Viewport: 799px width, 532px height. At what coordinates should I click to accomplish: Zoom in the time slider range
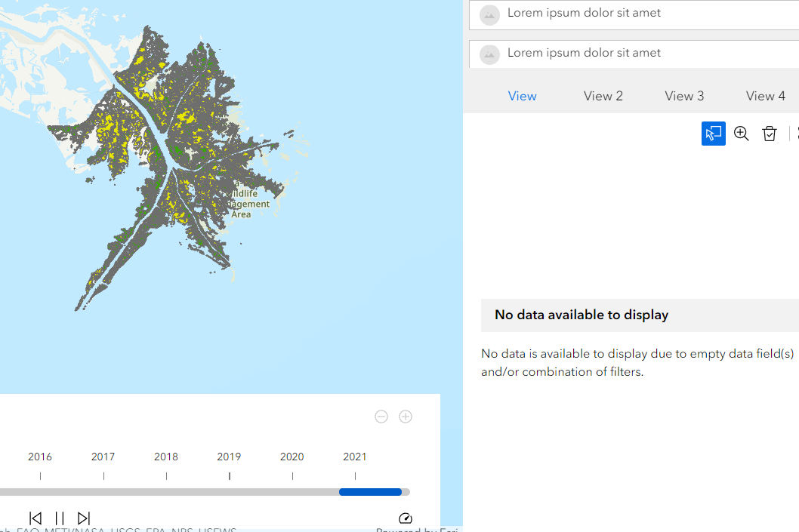[406, 416]
